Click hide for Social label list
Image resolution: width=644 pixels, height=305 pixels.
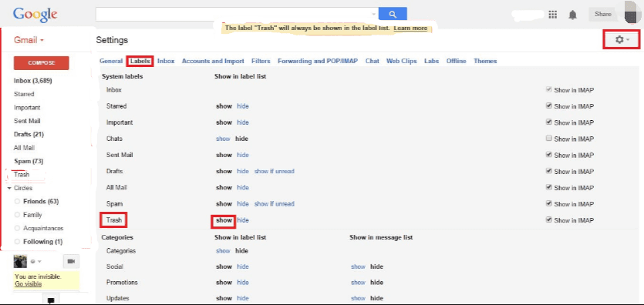point(243,266)
